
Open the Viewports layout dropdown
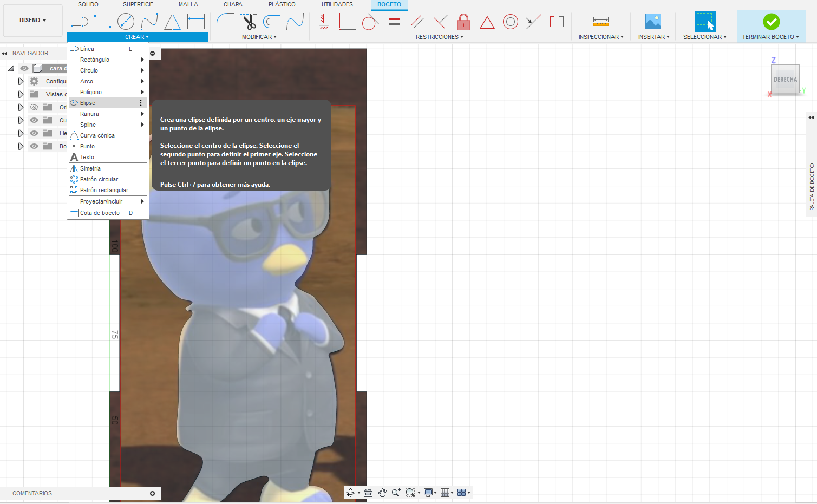[464, 493]
